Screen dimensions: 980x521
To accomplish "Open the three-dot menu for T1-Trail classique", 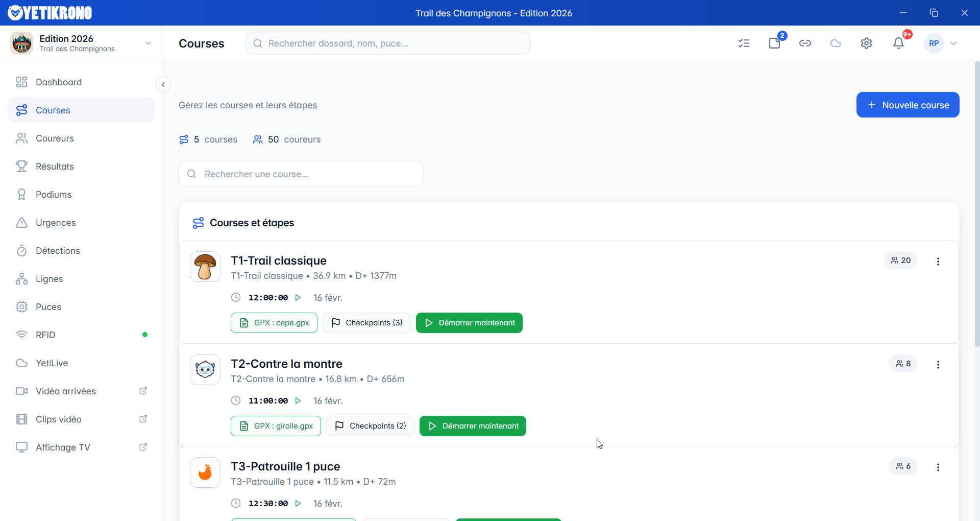I will (938, 262).
